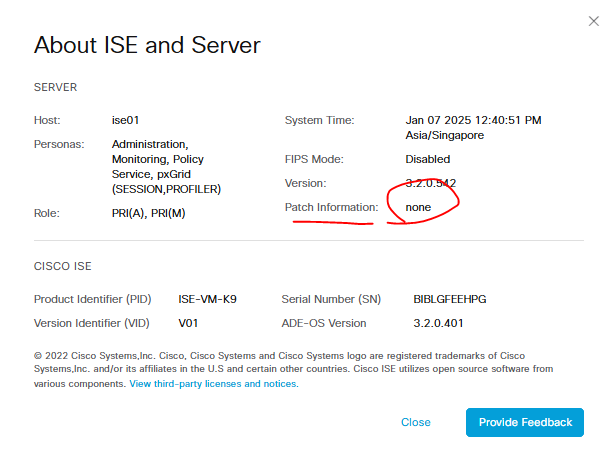
Task: Click the Asia/Singapore timezone text
Action: click(444, 135)
